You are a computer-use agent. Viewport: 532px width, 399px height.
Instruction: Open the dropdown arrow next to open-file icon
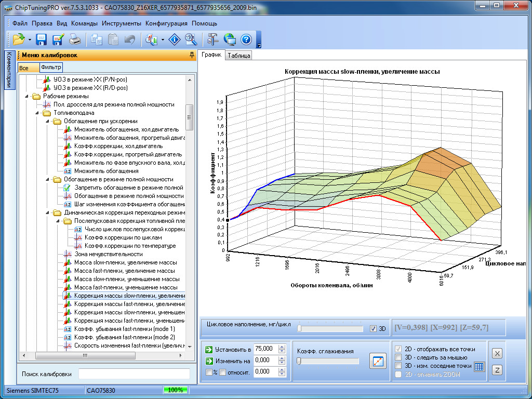(30, 39)
